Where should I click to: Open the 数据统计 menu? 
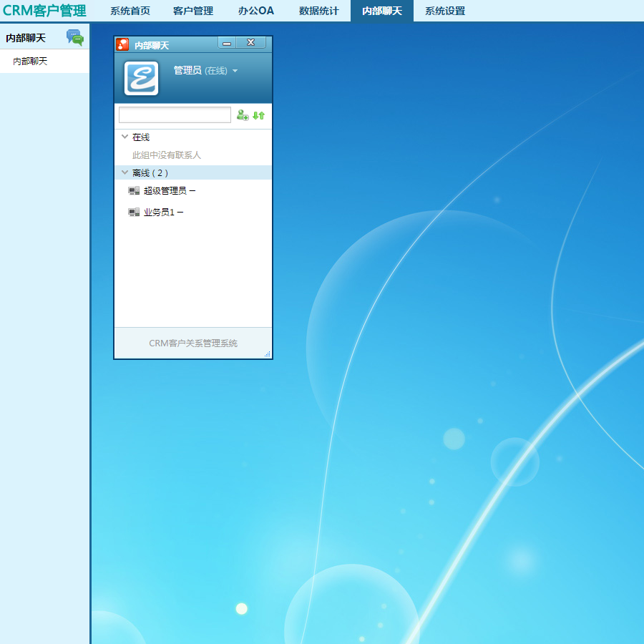[319, 11]
